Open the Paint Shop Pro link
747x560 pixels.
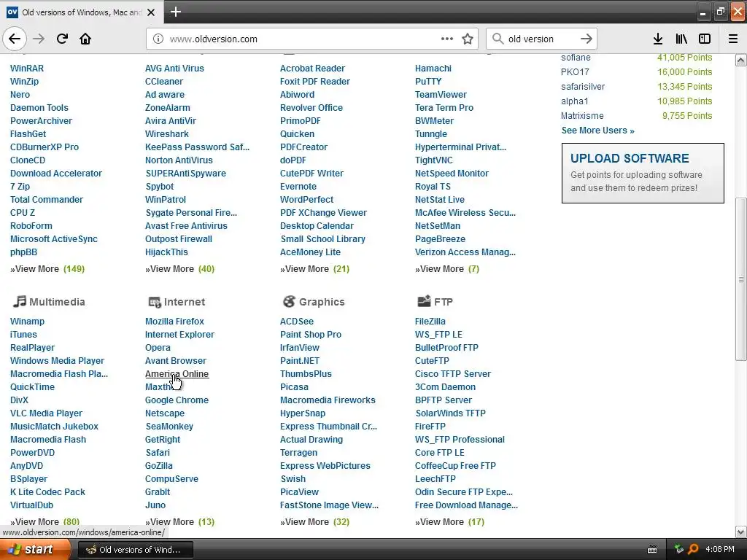click(311, 335)
